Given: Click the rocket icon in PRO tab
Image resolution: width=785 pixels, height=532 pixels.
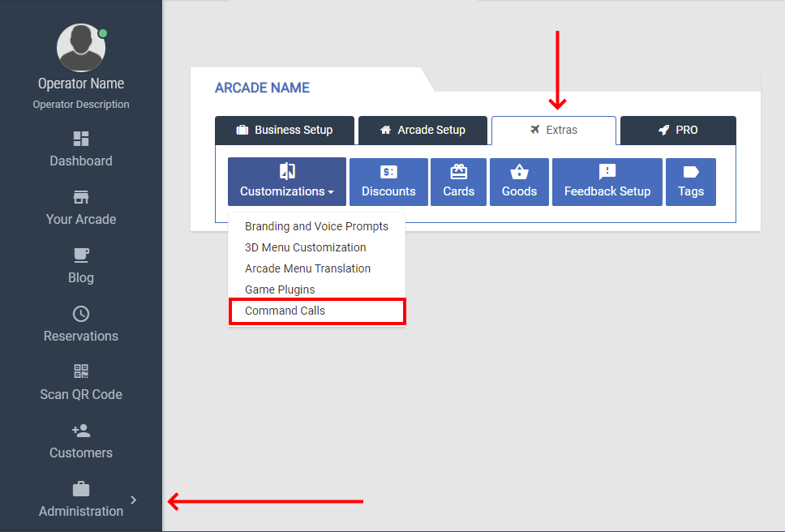Looking at the screenshot, I should coord(664,130).
